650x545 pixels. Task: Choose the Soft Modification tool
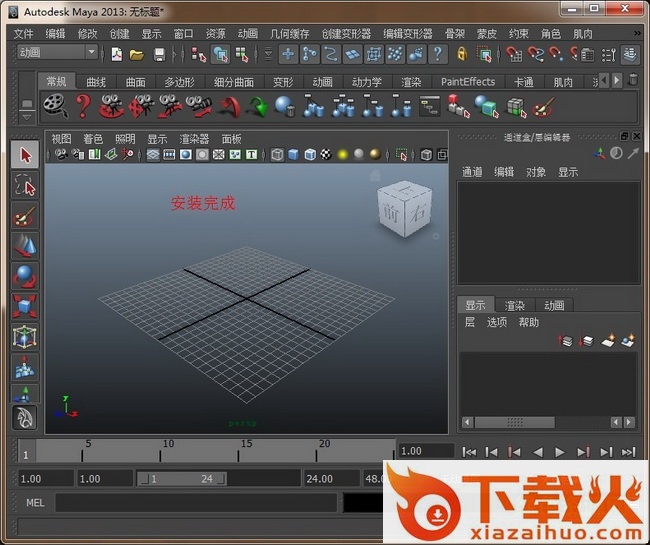[x=25, y=367]
